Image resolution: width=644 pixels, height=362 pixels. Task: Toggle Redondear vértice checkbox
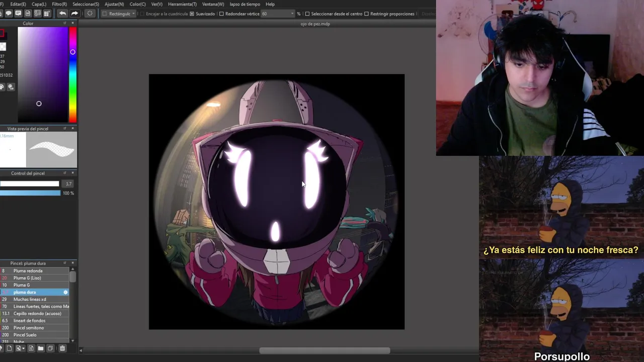(221, 14)
